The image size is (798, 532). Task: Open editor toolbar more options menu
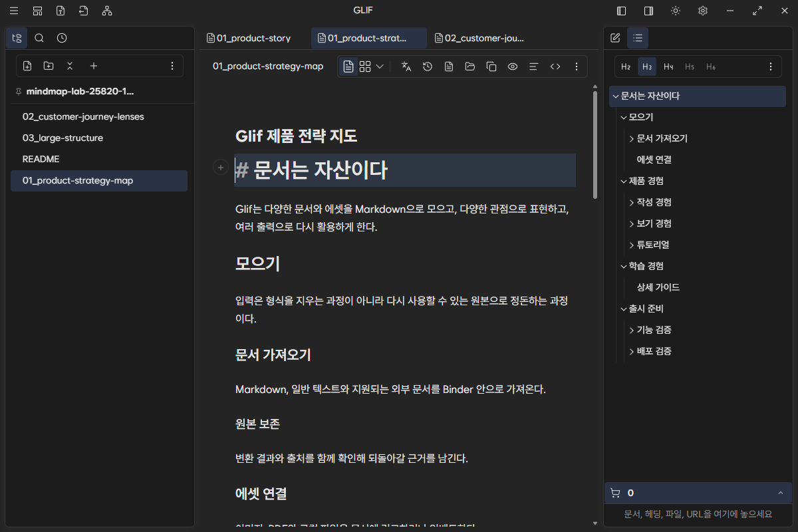pyautogui.click(x=577, y=66)
